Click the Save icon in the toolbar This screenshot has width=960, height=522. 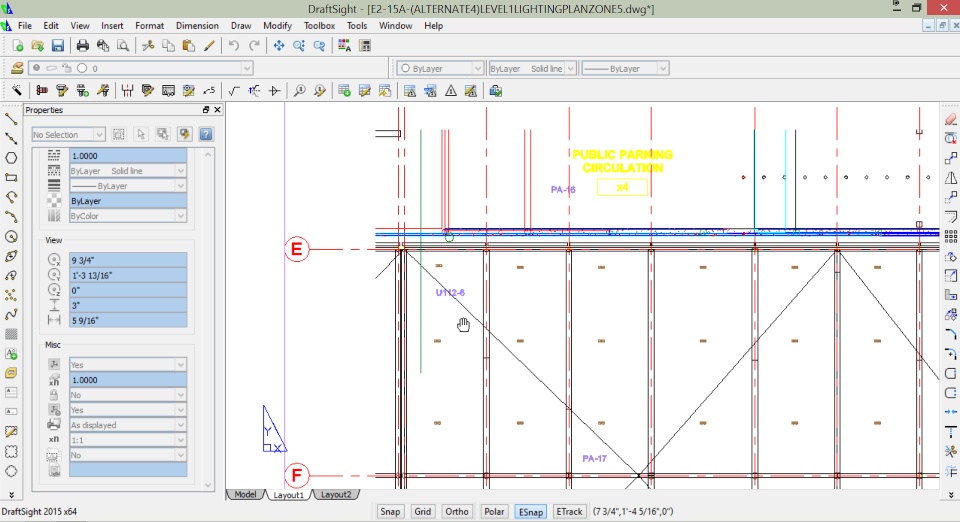pyautogui.click(x=58, y=45)
